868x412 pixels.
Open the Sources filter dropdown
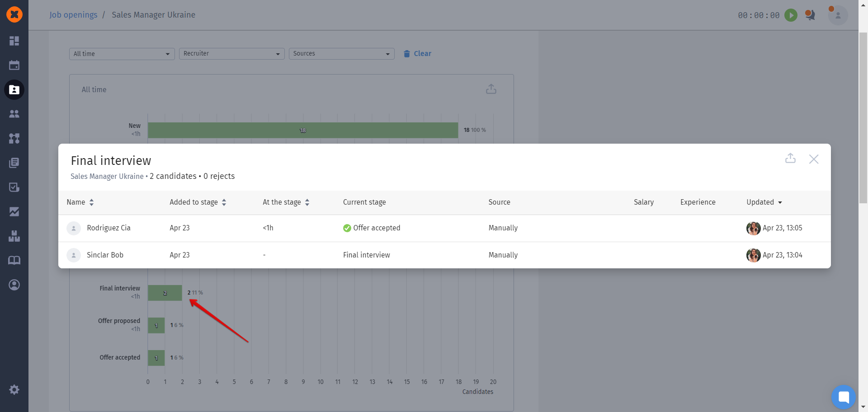pyautogui.click(x=341, y=54)
